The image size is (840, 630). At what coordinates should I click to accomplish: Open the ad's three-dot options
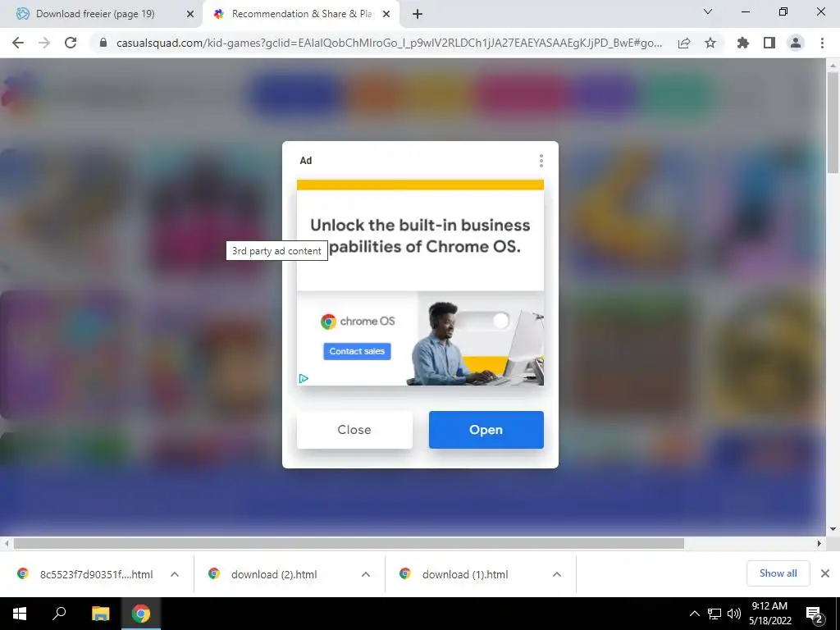(x=541, y=161)
